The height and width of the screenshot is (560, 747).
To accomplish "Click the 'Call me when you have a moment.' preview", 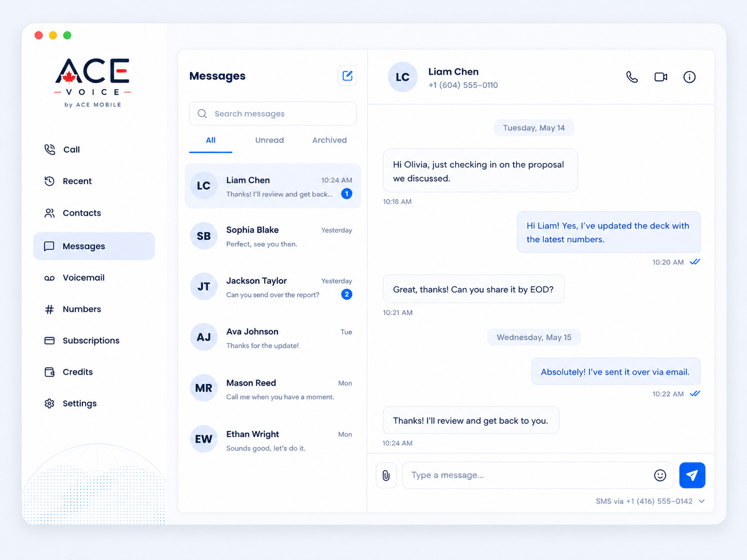I will point(280,397).
